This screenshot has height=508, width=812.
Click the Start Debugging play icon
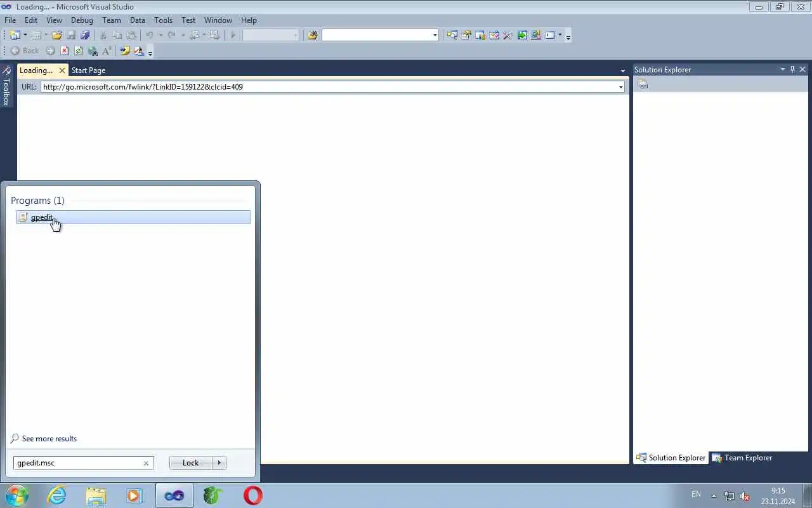coord(233,36)
